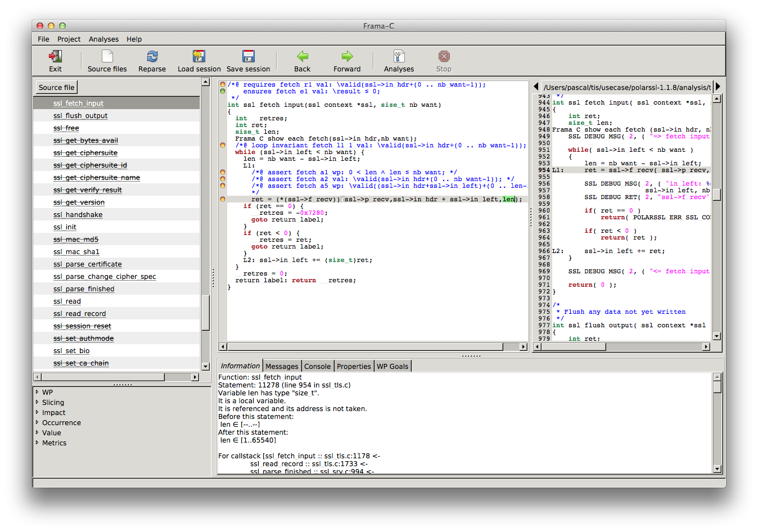Screen dimensions: 758x532
Task: Click the Exit toolbar icon
Action: coord(55,56)
